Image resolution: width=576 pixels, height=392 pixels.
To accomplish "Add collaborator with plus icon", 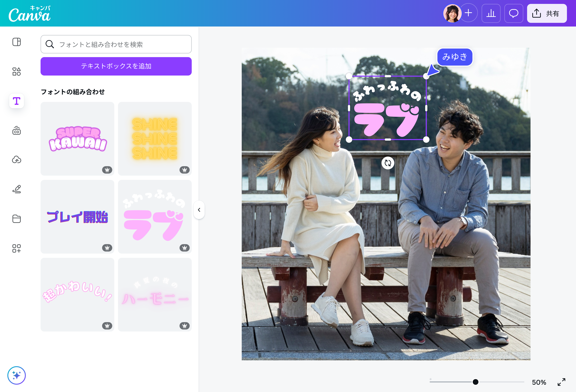I will [468, 13].
